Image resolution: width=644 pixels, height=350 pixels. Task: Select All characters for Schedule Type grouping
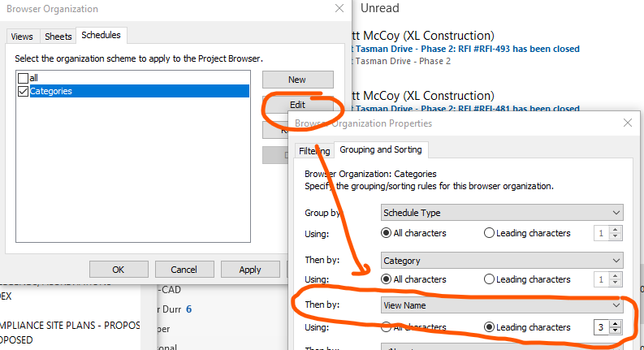point(386,233)
